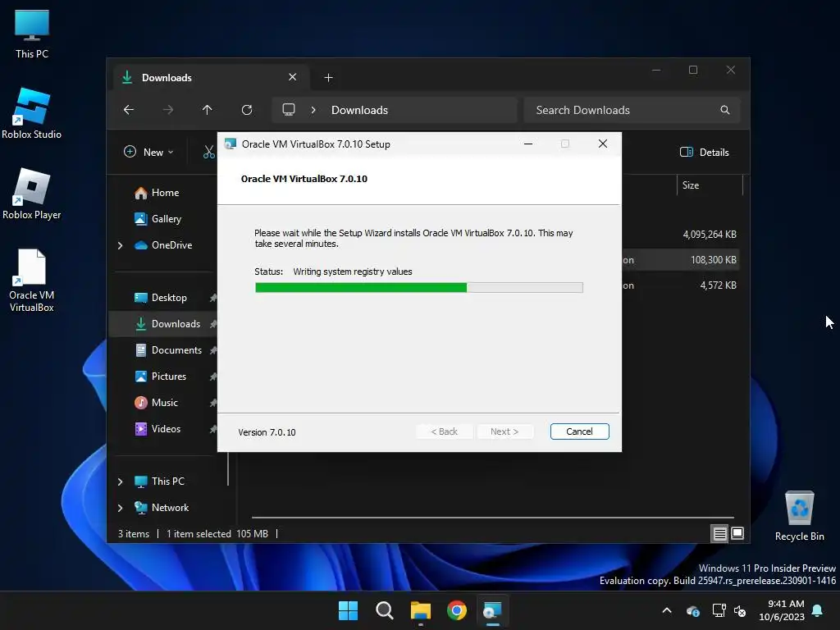
Task: Open Gallery in navigation pane
Action: [164, 218]
